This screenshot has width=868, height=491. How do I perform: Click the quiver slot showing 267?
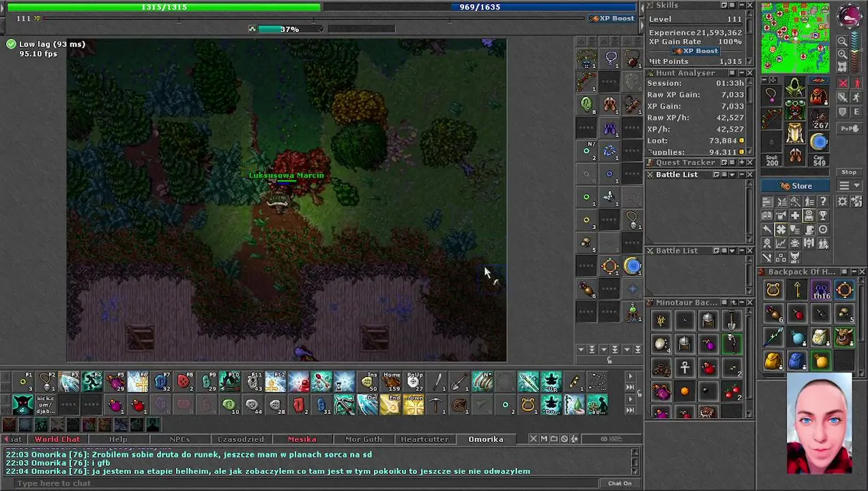click(819, 119)
